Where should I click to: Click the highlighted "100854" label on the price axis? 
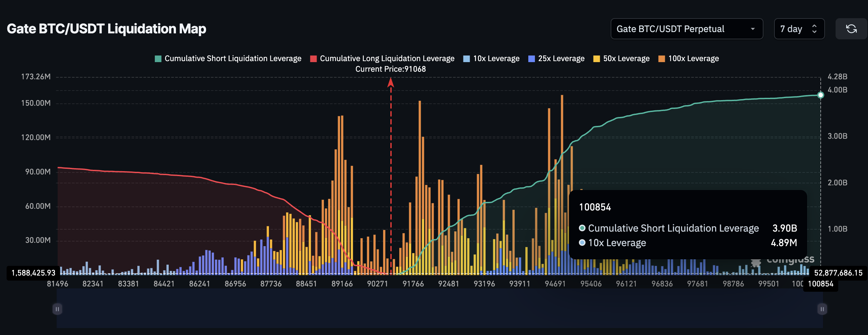[820, 284]
